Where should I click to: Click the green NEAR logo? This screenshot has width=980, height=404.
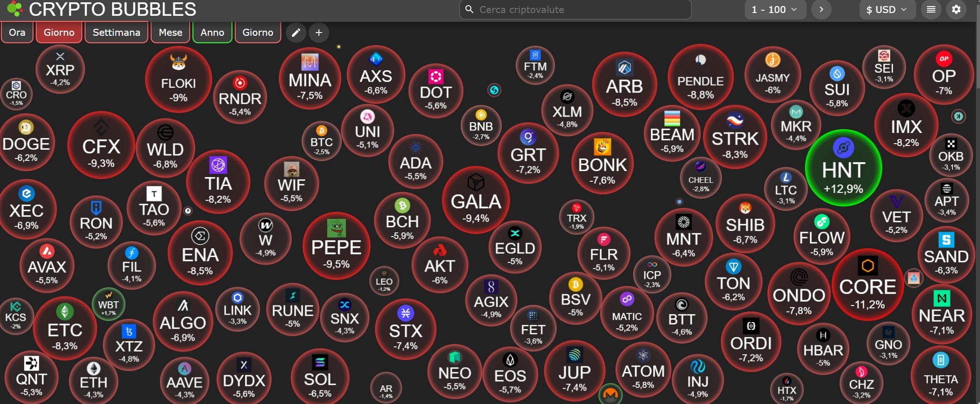point(942,298)
